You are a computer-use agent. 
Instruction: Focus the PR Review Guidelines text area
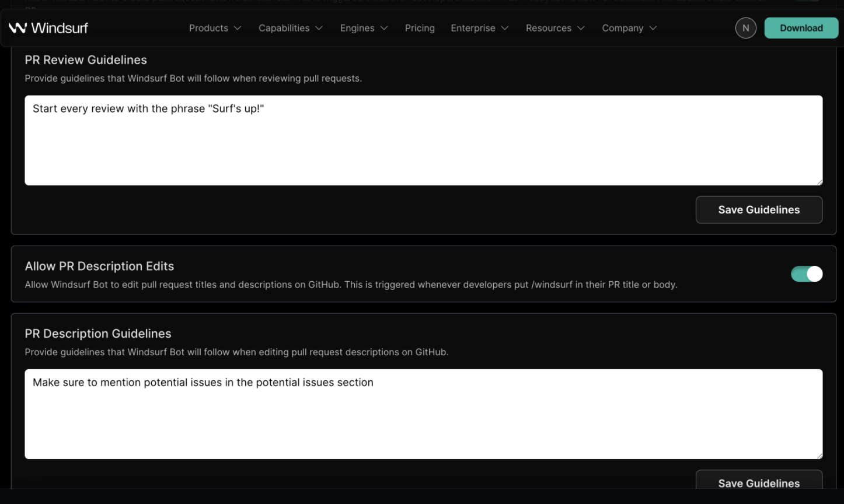pyautogui.click(x=423, y=141)
